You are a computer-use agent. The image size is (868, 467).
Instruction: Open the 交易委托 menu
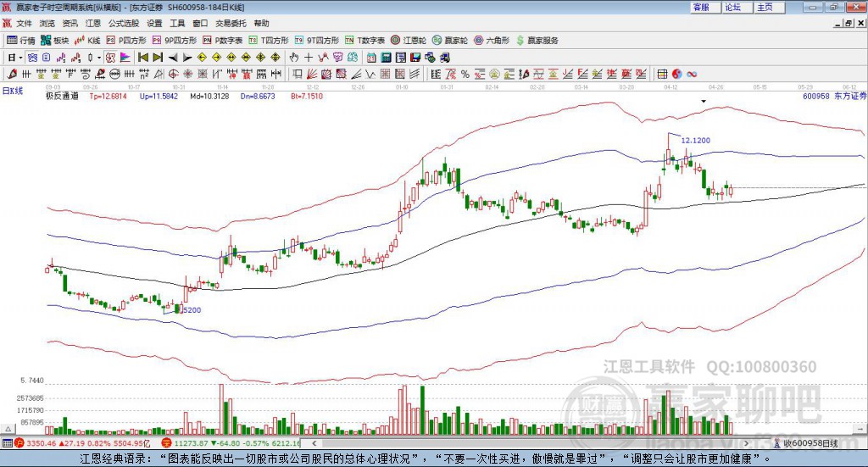(x=231, y=23)
